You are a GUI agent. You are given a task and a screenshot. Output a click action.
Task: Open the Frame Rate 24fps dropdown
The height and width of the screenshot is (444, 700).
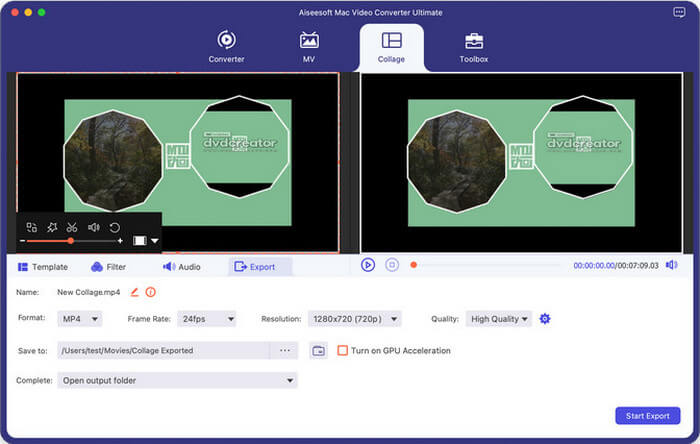pyautogui.click(x=207, y=319)
